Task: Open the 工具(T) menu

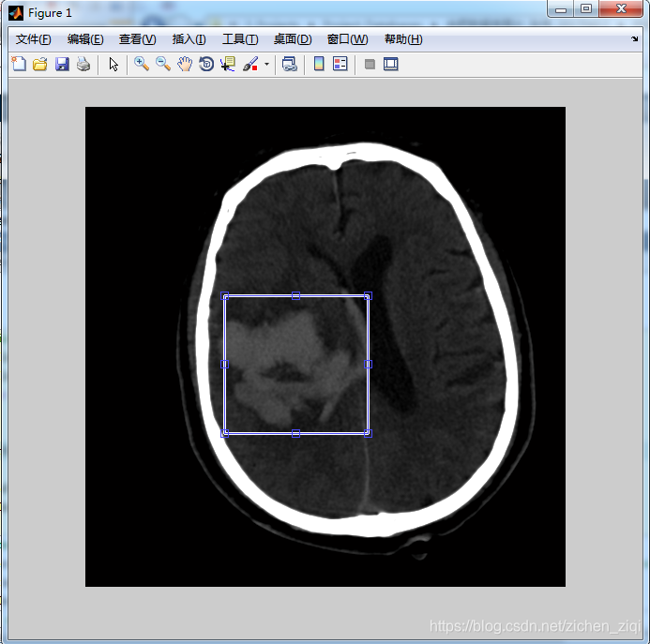Action: click(x=240, y=39)
